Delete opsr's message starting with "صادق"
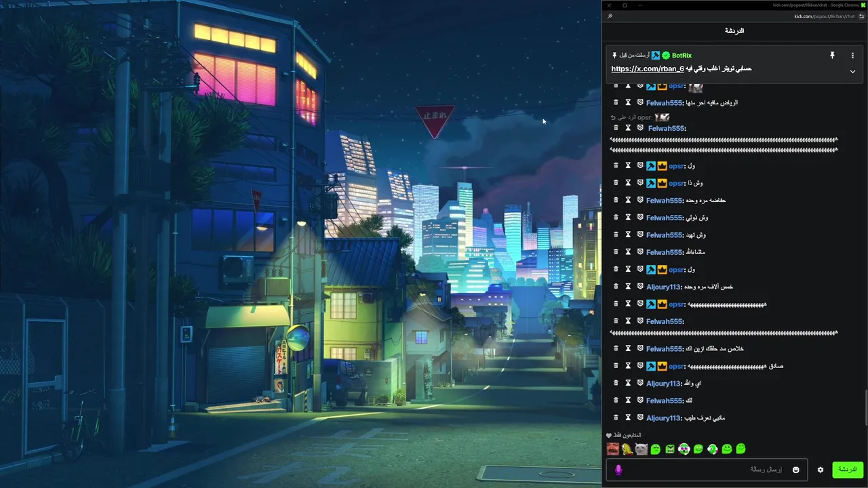Image resolution: width=868 pixels, height=488 pixels. (x=616, y=366)
